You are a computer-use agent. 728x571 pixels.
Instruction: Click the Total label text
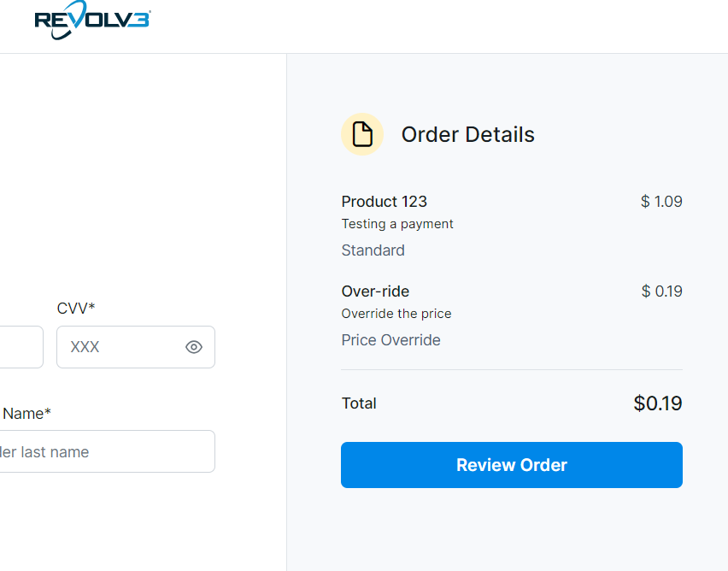click(359, 403)
